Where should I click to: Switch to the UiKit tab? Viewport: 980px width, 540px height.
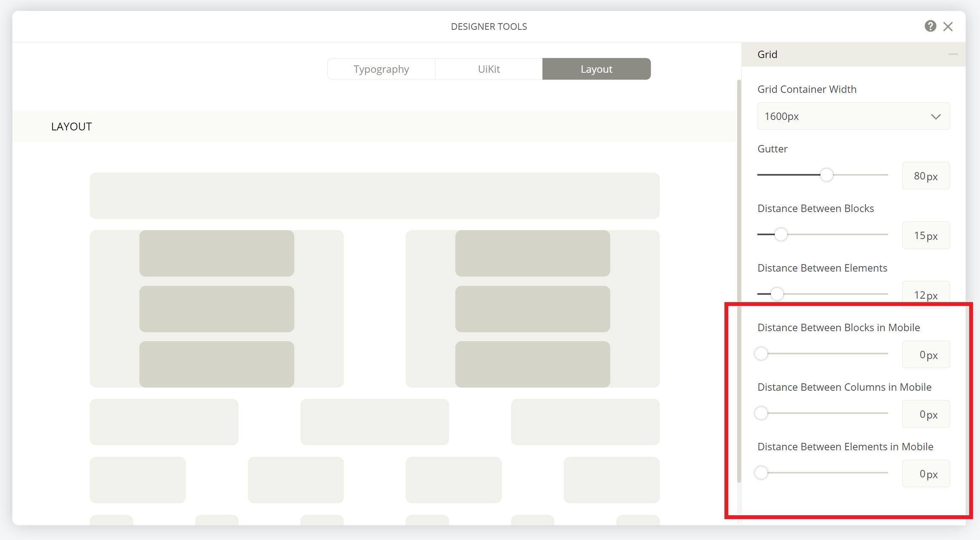(x=489, y=69)
